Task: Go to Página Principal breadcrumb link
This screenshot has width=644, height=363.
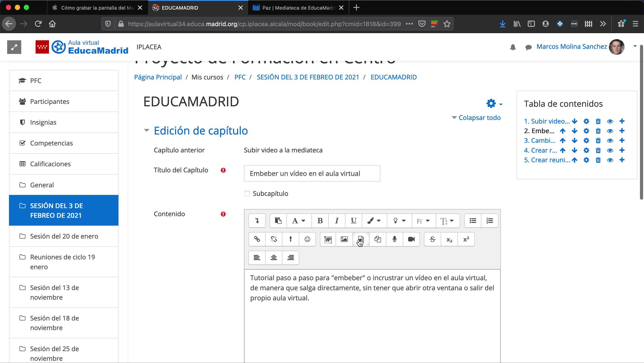Action: pos(158,77)
